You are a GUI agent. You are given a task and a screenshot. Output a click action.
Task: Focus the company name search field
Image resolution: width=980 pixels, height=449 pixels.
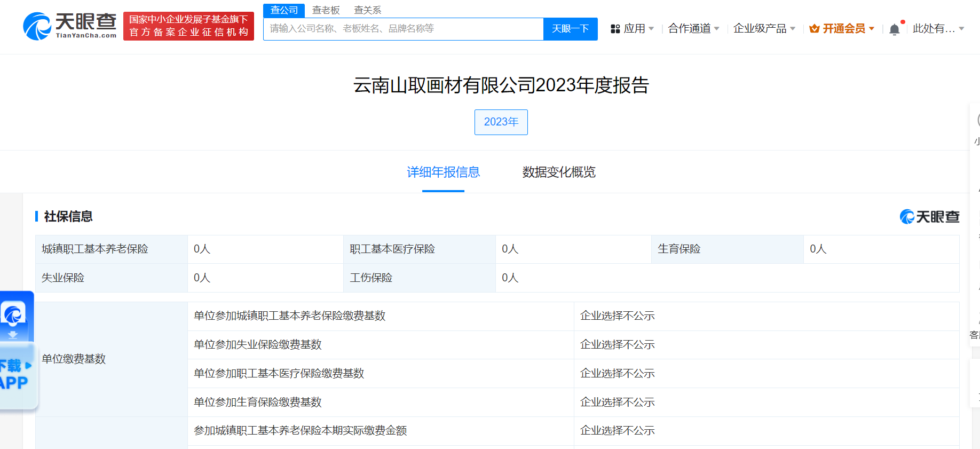(403, 29)
